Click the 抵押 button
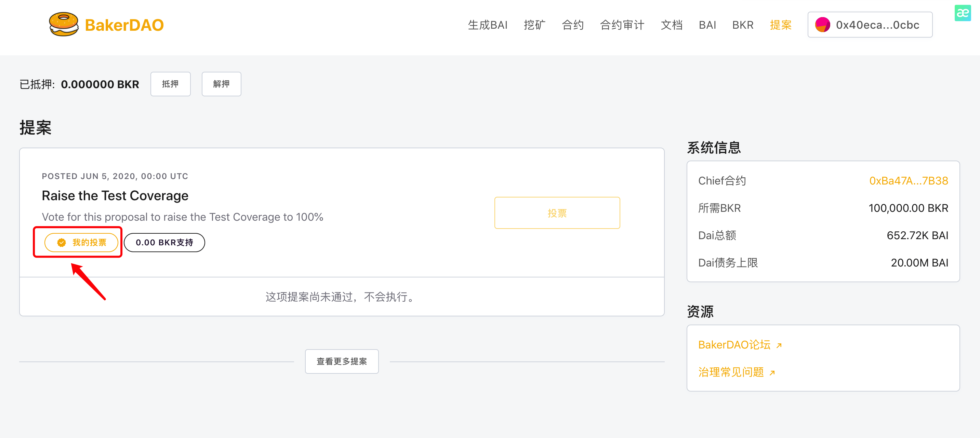Screen dimensions: 980x438 (170, 84)
